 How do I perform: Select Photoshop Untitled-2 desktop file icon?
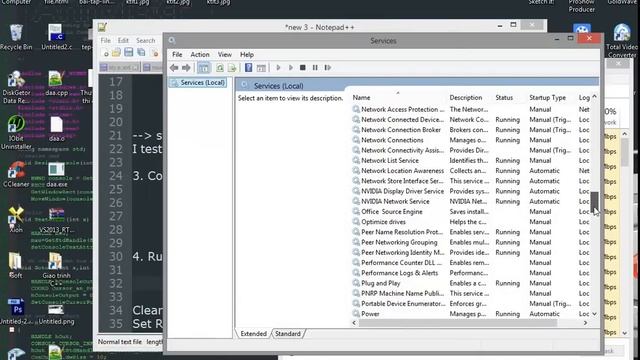click(x=16, y=312)
